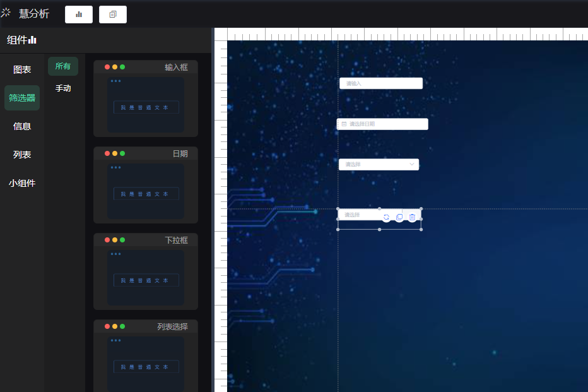Choose the 手动 filter subcategory
Image resolution: width=588 pixels, height=392 pixels.
tap(63, 88)
